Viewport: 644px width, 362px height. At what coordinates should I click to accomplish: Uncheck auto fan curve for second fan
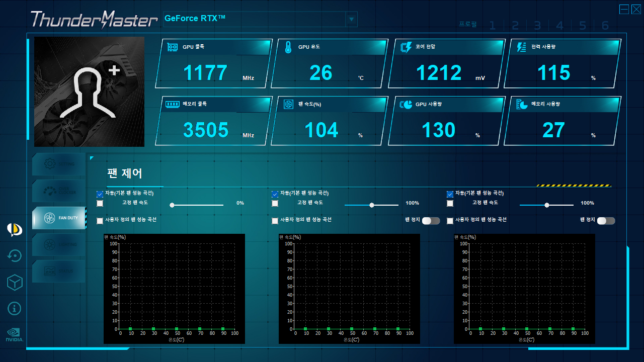(275, 194)
